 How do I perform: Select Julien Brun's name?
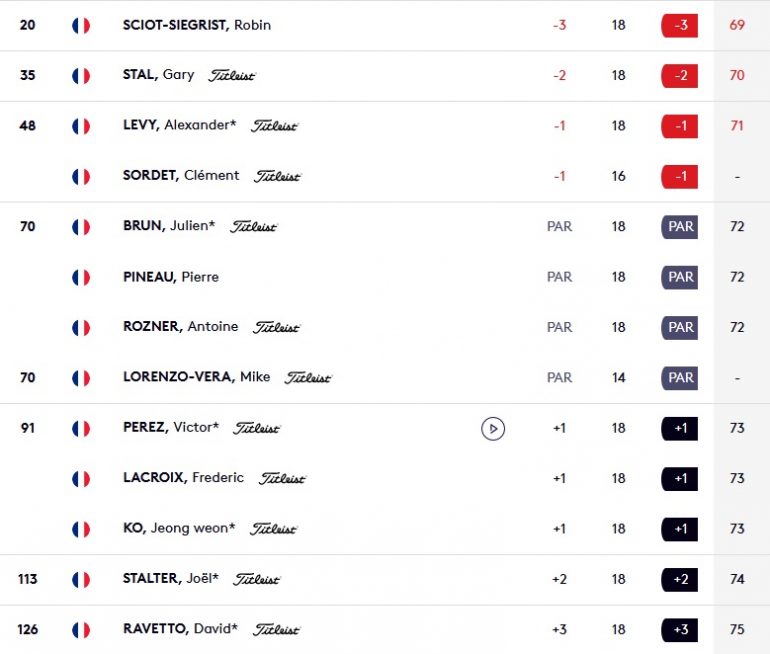click(169, 226)
